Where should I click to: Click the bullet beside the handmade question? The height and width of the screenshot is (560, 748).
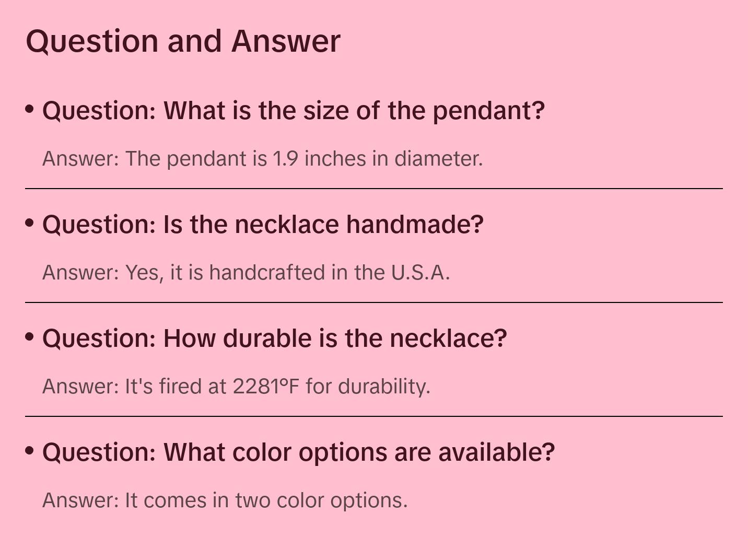pyautogui.click(x=30, y=223)
